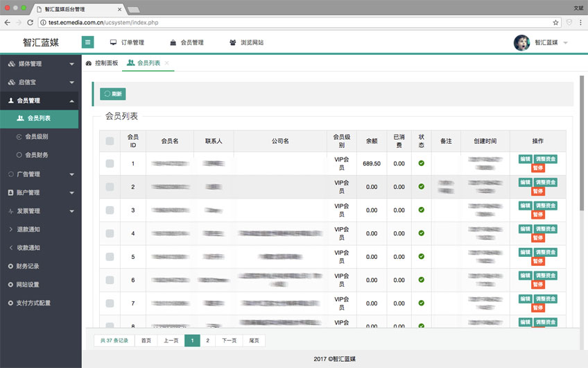Viewport: 588px width, 368px height.
Task: Click the green hamburger menu toggle icon
Action: [88, 42]
